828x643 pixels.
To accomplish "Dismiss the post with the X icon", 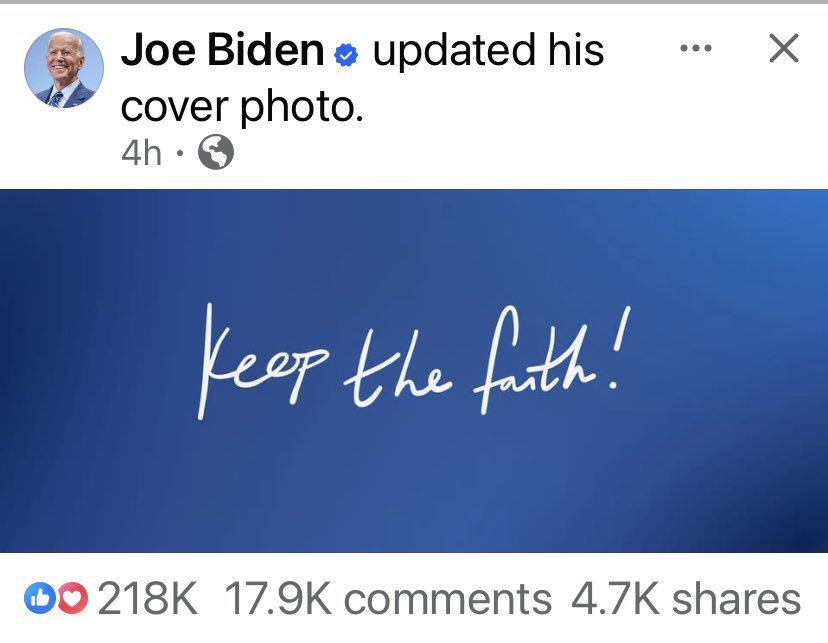I will tap(784, 49).
